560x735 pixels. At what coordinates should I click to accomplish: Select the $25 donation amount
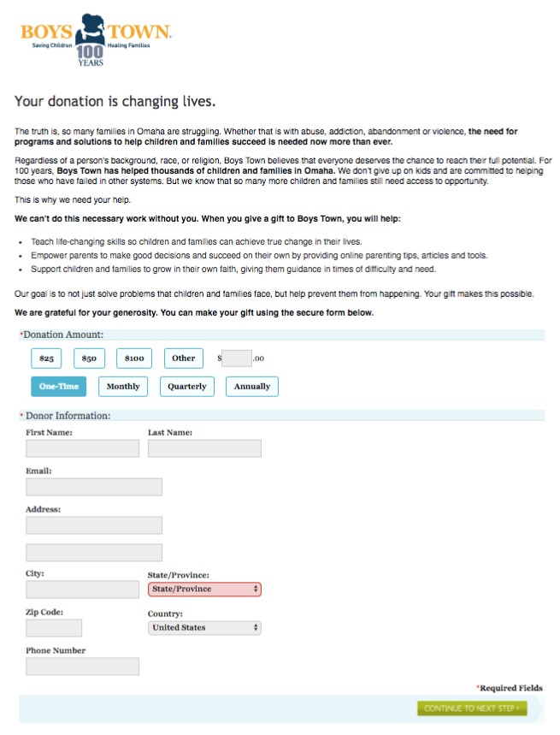coord(46,359)
